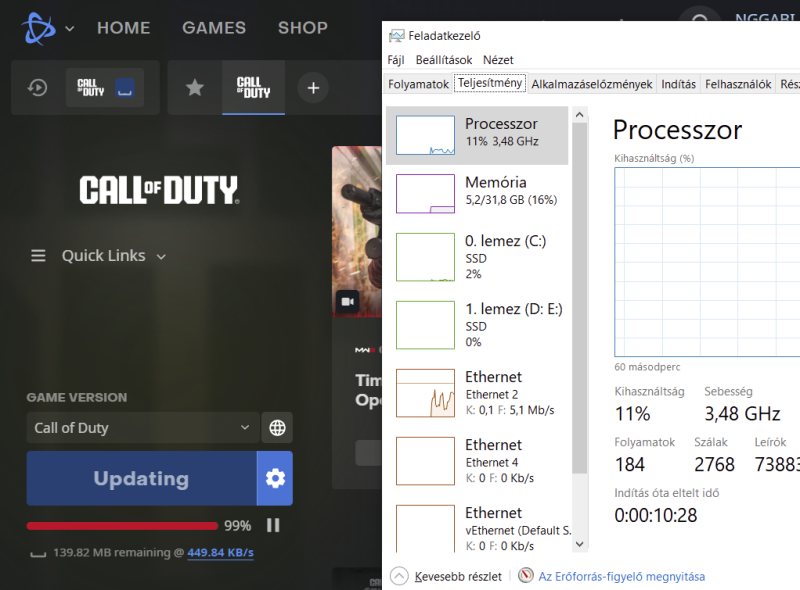Click the video camera icon on news image
This screenshot has height=590, width=800.
(348, 302)
